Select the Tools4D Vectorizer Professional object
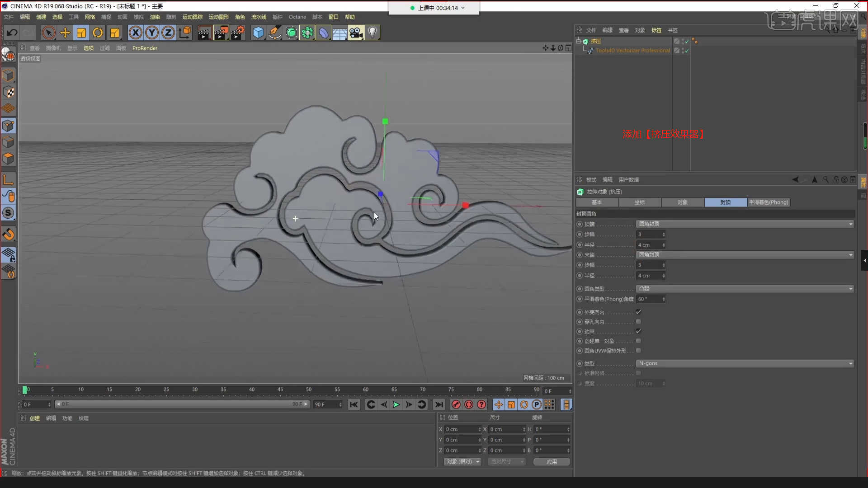This screenshot has height=488, width=868. pos(632,51)
